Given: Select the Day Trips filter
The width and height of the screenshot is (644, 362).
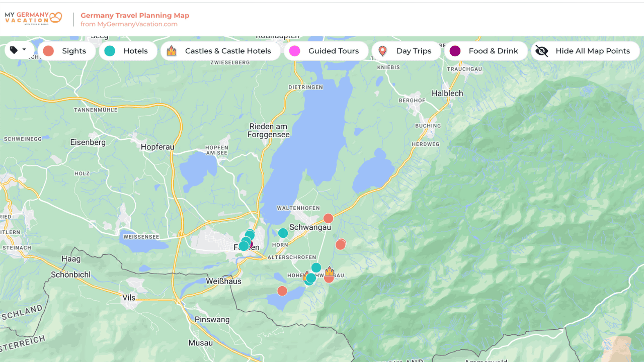Looking at the screenshot, I should (406, 51).
